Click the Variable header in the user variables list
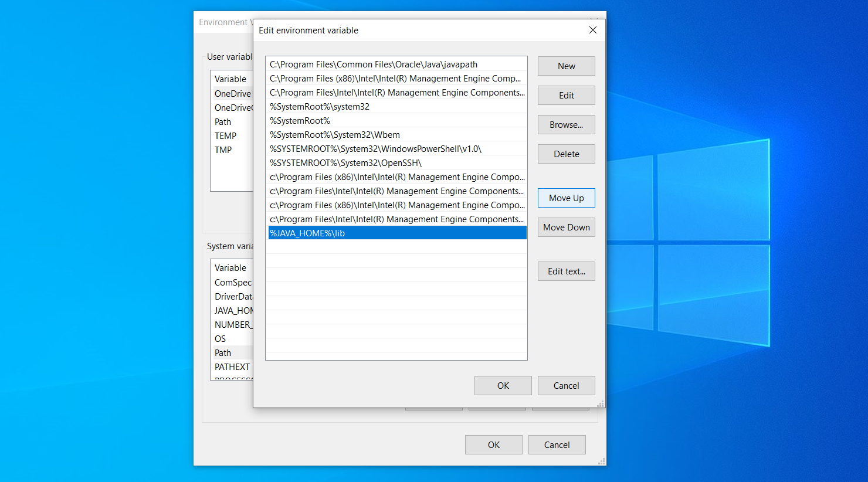The width and height of the screenshot is (868, 482). [232, 79]
